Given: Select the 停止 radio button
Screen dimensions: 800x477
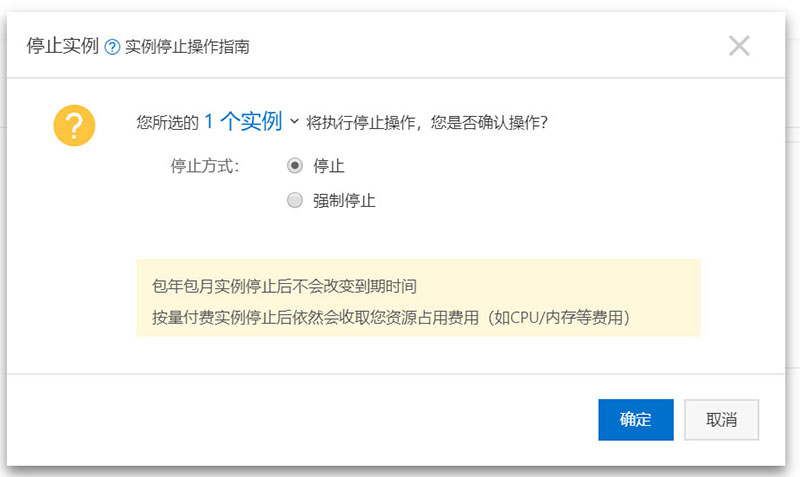Looking at the screenshot, I should coord(294,166).
